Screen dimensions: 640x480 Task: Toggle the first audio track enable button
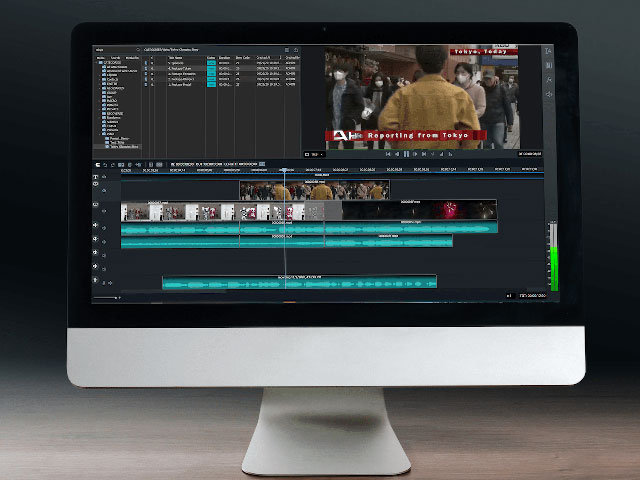104,228
